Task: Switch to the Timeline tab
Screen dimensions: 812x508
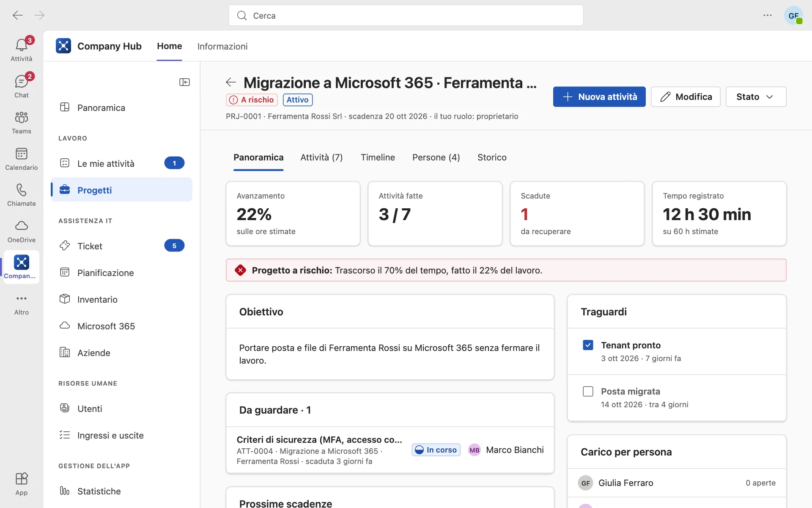Action: tap(378, 157)
